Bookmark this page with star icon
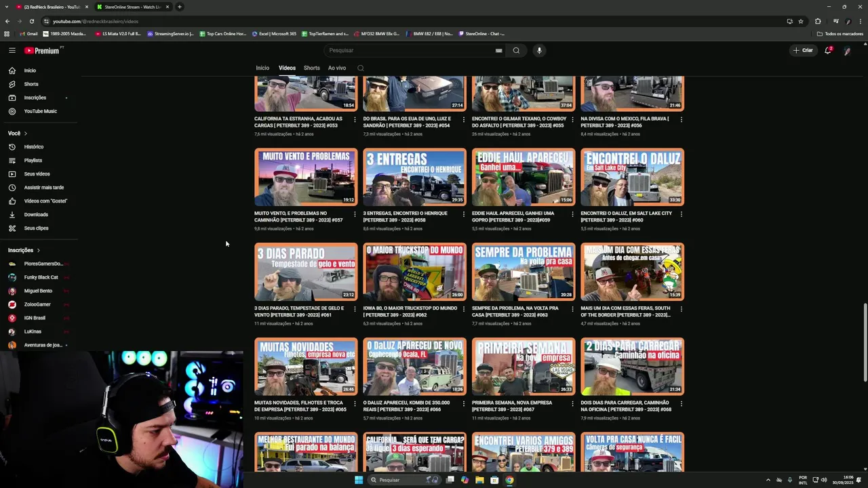The image size is (868, 488). [x=801, y=21]
